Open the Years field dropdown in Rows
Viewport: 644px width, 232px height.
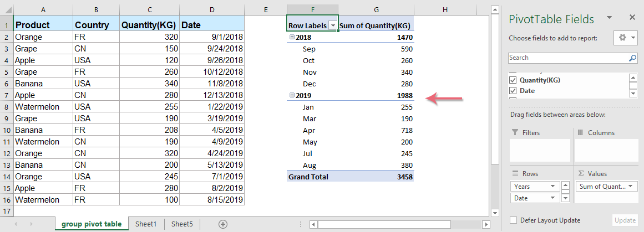point(554,187)
